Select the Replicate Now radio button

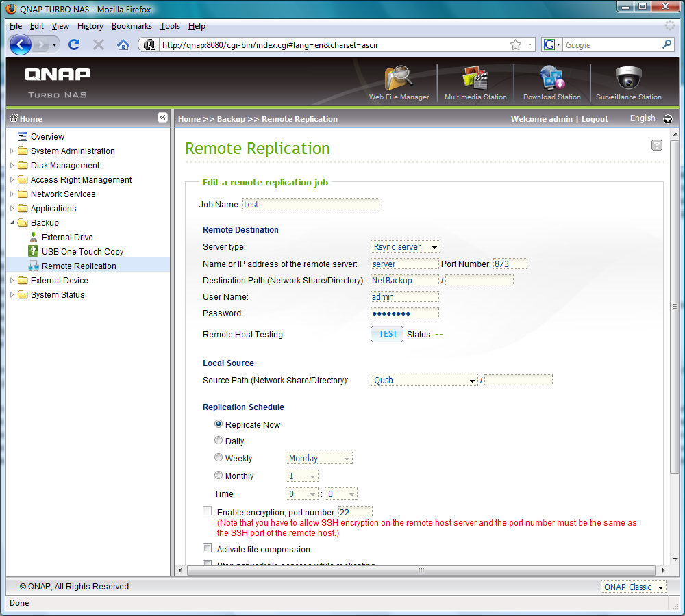pos(219,424)
